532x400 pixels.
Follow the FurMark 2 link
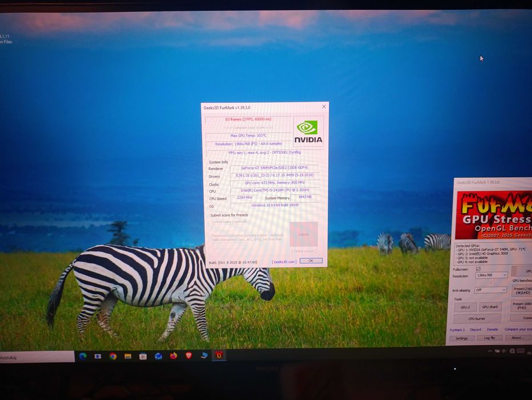(x=457, y=330)
